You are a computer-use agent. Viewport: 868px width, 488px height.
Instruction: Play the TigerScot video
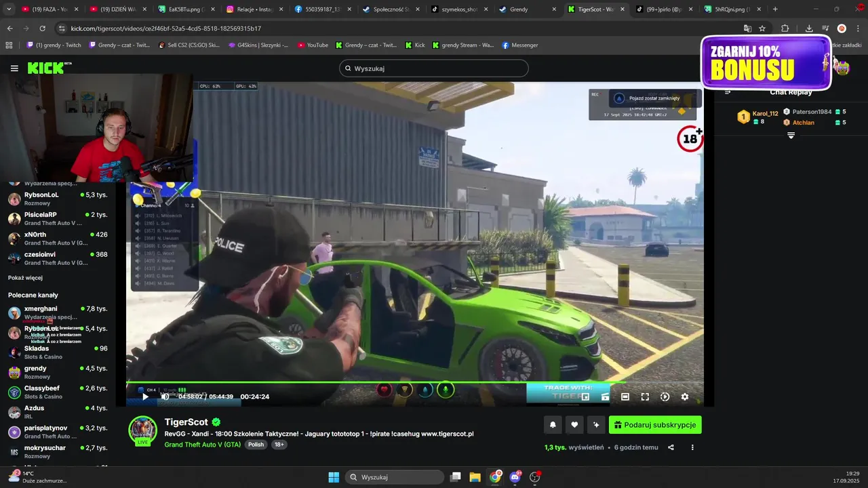145,396
